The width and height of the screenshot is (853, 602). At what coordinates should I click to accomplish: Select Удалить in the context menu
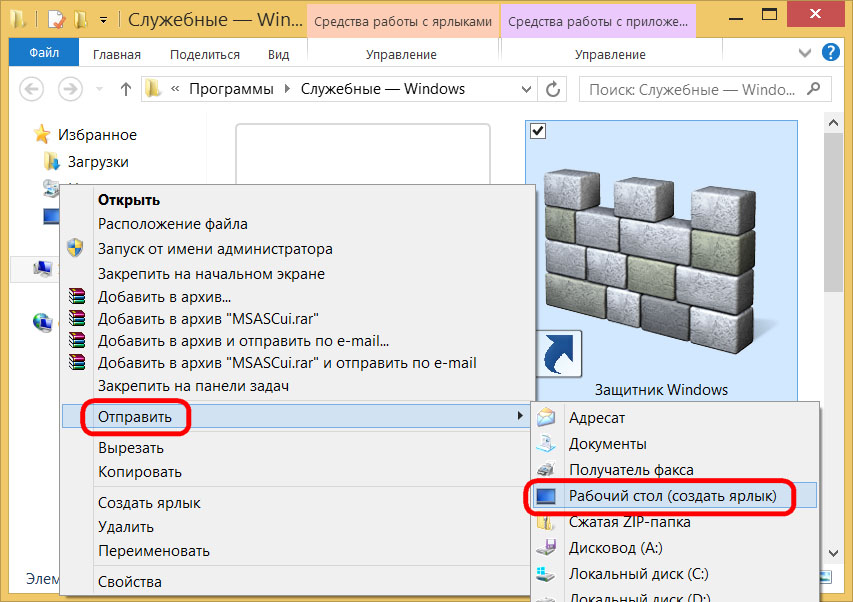coord(296,527)
